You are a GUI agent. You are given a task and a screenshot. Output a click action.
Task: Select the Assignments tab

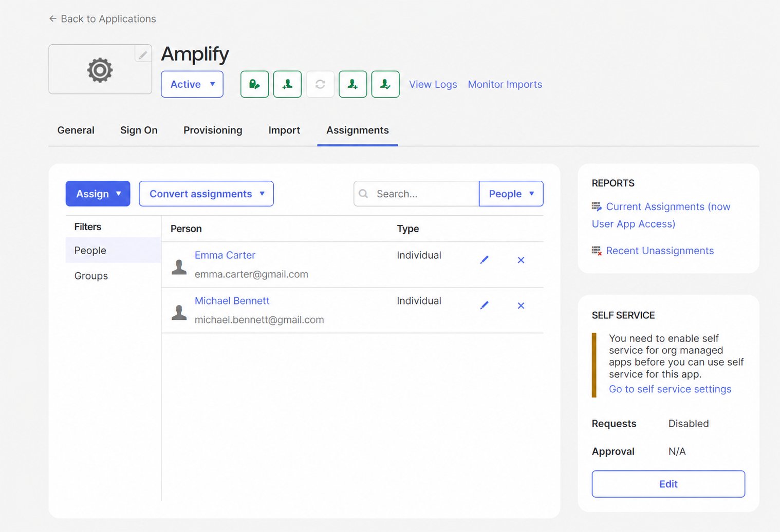point(358,130)
